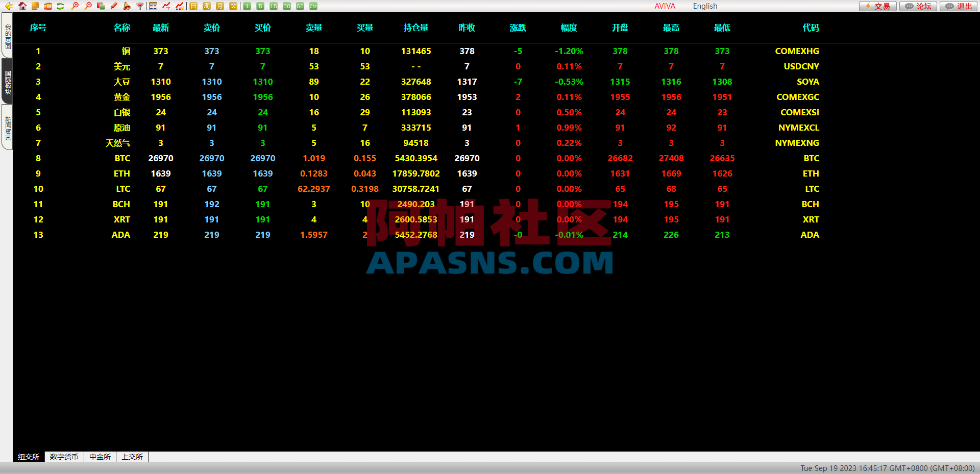Open the 新闻资讯 side tab
Viewport: 980px width, 474px height.
tap(8, 128)
